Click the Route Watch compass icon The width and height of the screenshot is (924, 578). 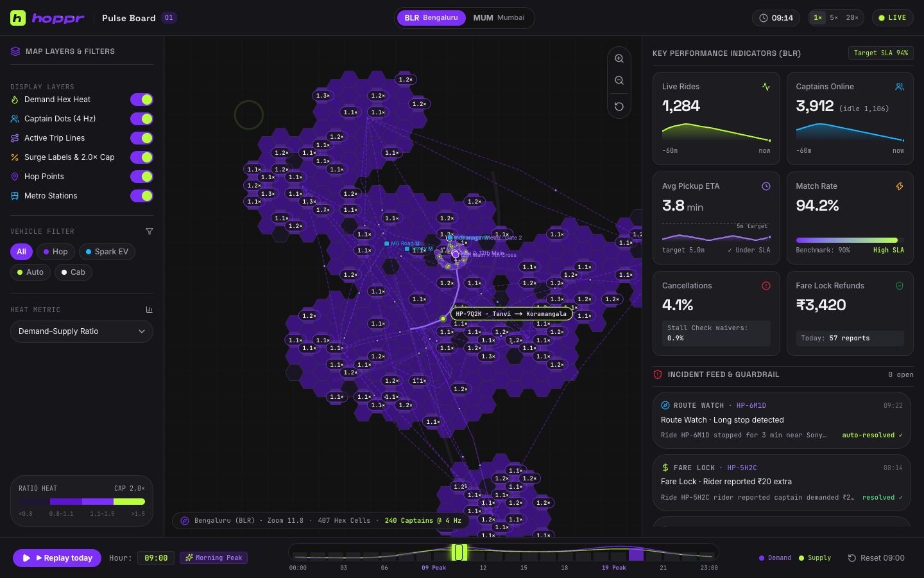[665, 405]
